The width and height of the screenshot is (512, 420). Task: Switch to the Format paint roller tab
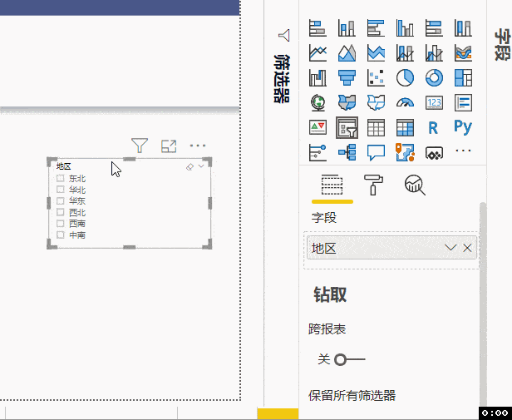tap(373, 185)
